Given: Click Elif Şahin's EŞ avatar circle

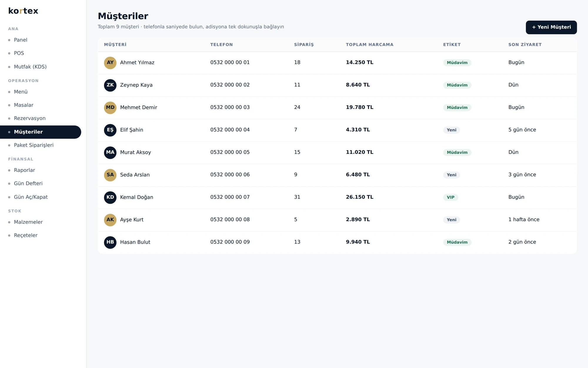Looking at the screenshot, I should coord(110,130).
